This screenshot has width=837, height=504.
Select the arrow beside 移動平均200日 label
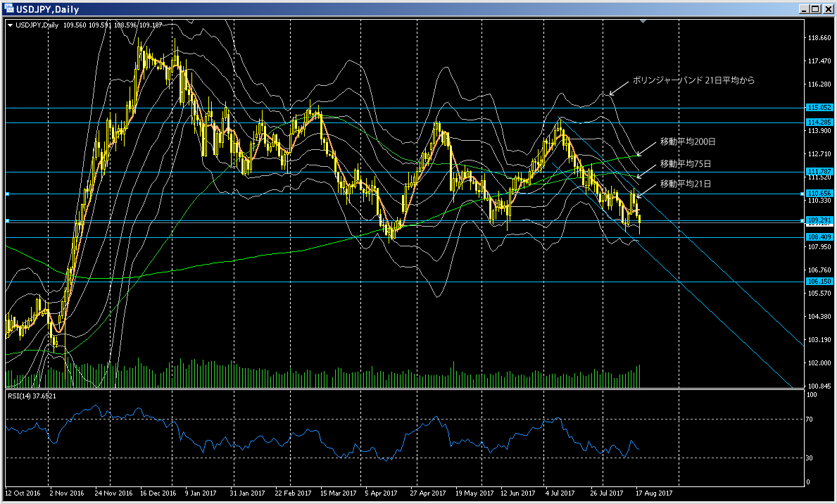pyautogui.click(x=643, y=149)
